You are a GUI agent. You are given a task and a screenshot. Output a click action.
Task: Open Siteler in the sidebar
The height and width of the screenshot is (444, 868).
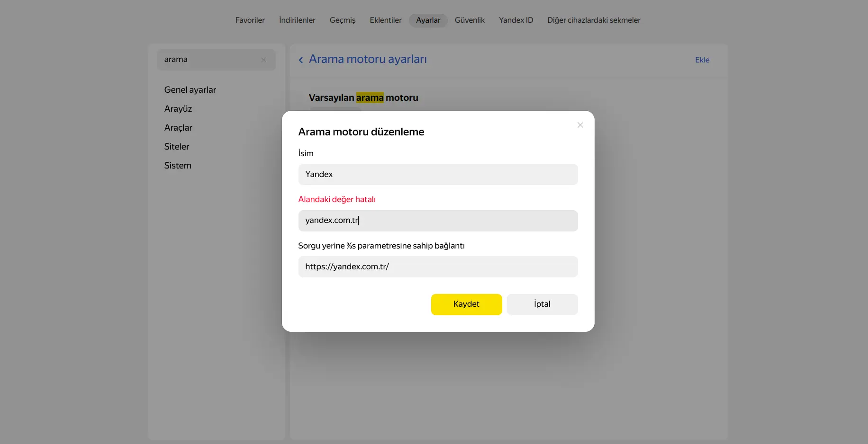[177, 147]
